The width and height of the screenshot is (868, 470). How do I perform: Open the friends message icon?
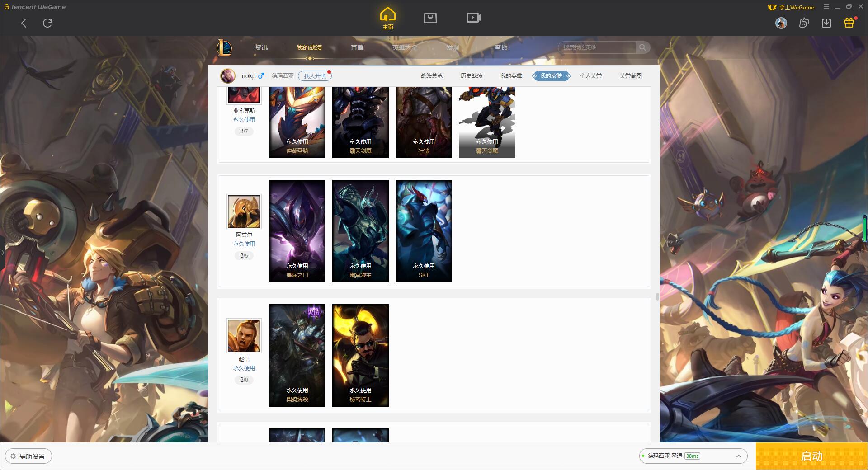[804, 23]
